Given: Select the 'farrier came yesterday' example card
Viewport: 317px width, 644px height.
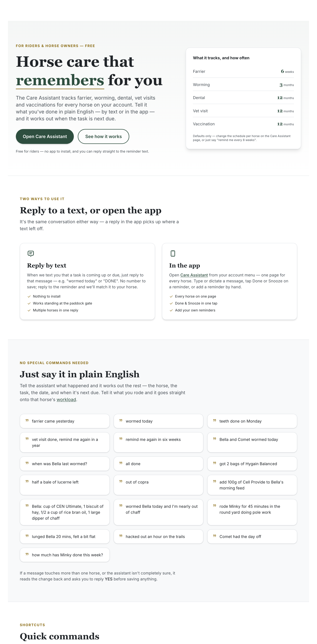Looking at the screenshot, I should [x=65, y=421].
